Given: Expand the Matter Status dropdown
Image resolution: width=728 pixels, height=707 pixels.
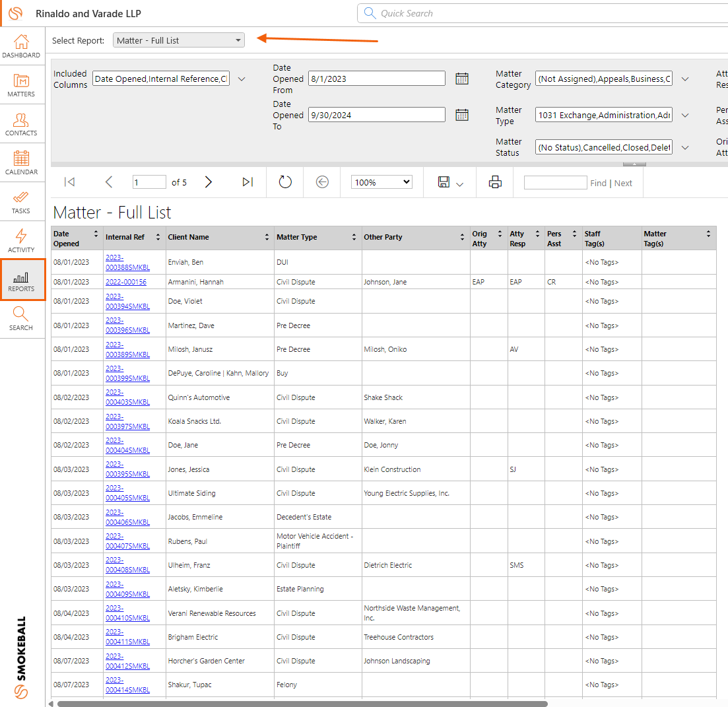Looking at the screenshot, I should pos(685,148).
